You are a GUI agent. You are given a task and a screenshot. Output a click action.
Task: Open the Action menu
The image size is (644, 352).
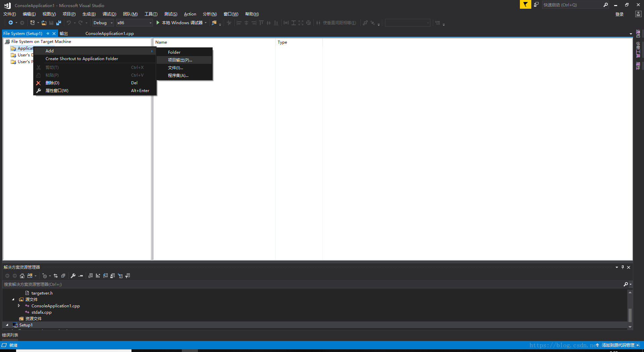[190, 14]
